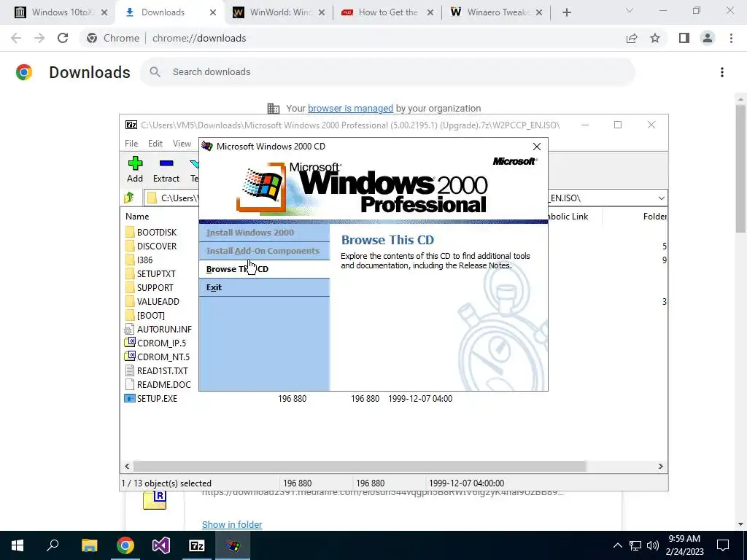Click Chrome page vertical scrollbar

pos(740,167)
